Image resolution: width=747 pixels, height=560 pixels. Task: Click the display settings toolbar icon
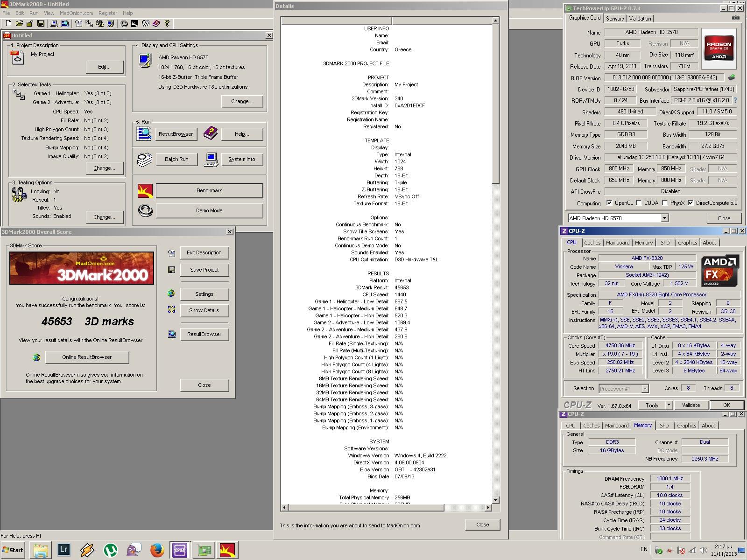point(111,23)
